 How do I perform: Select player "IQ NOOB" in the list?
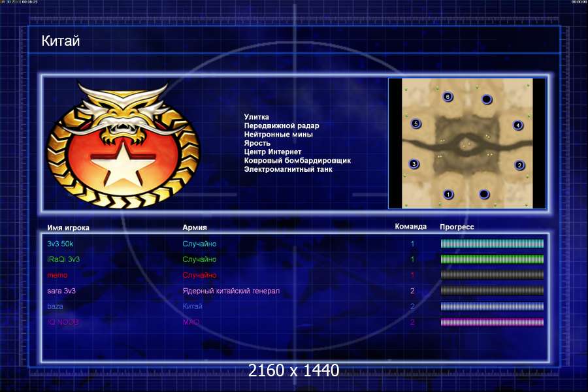[63, 322]
